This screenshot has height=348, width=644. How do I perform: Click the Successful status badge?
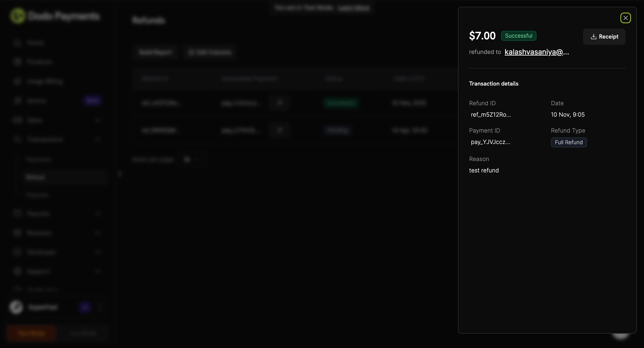tap(518, 36)
